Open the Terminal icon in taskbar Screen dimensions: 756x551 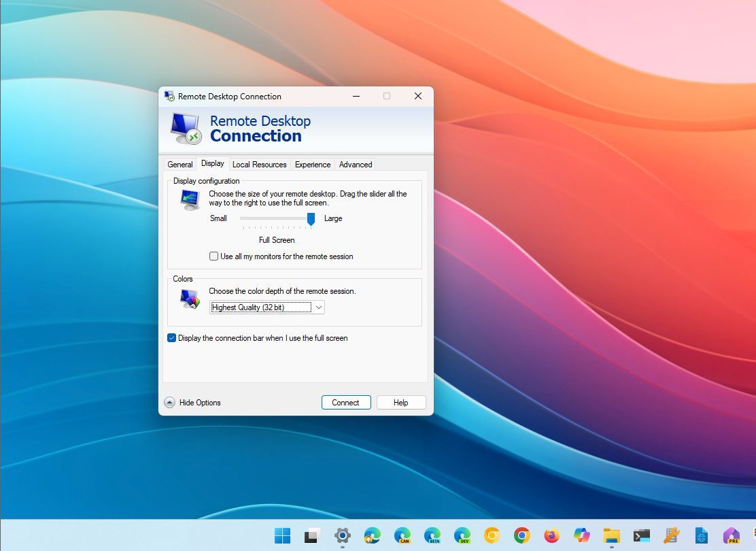641,535
